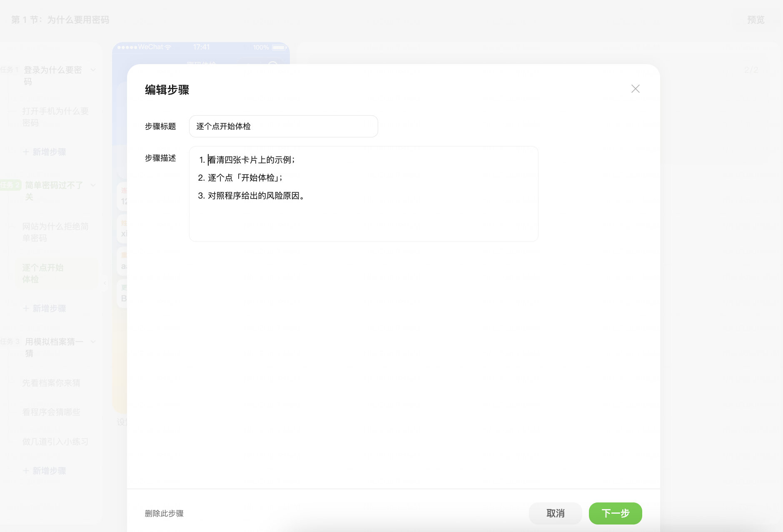Image resolution: width=783 pixels, height=532 pixels.
Task: Select step 逐个点开始体检 in sidebar
Action: tap(43, 273)
